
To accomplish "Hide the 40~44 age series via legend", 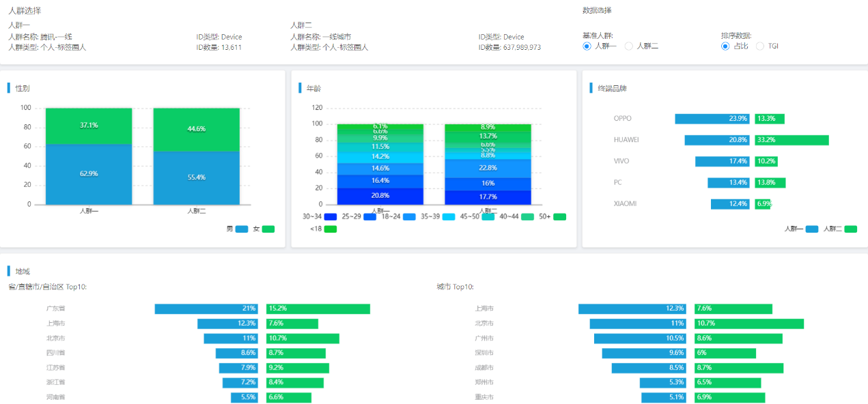I will (527, 217).
